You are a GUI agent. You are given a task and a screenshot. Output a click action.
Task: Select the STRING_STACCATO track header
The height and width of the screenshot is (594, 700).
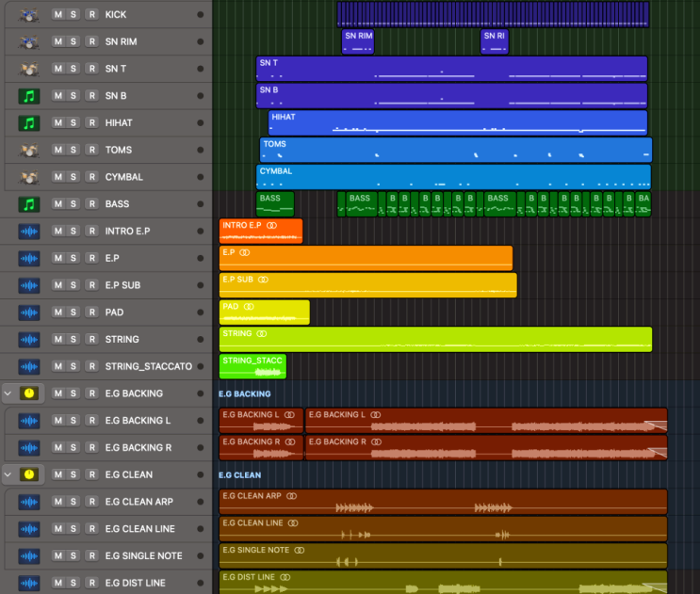148,366
